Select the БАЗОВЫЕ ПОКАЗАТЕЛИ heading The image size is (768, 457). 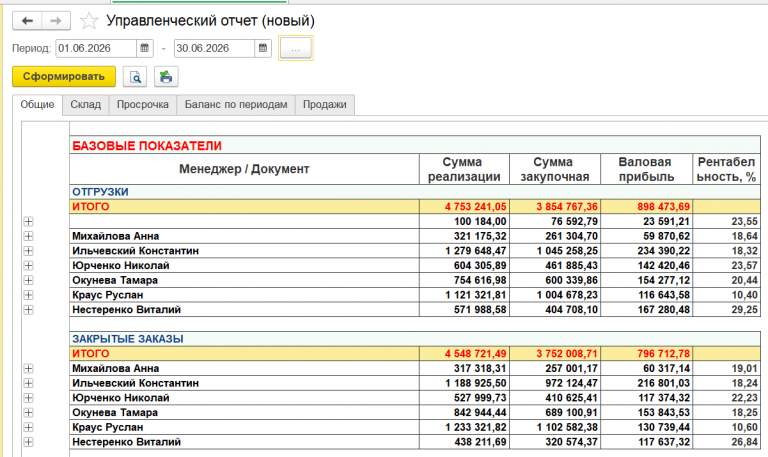pyautogui.click(x=147, y=145)
